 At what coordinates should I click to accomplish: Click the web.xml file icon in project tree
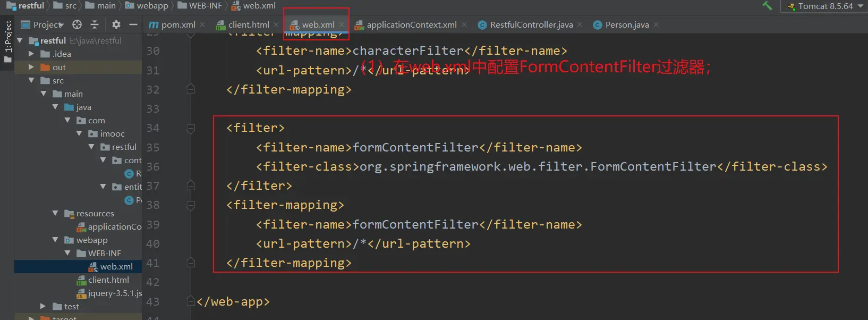(x=93, y=266)
